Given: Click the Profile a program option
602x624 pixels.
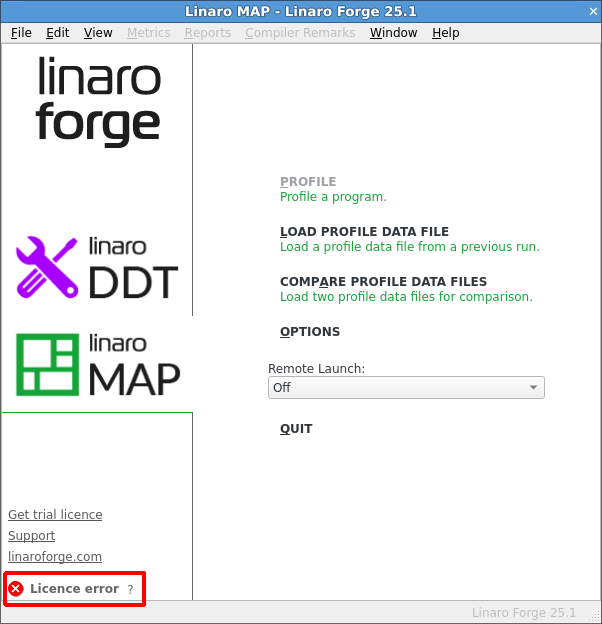Looking at the screenshot, I should pos(308,182).
